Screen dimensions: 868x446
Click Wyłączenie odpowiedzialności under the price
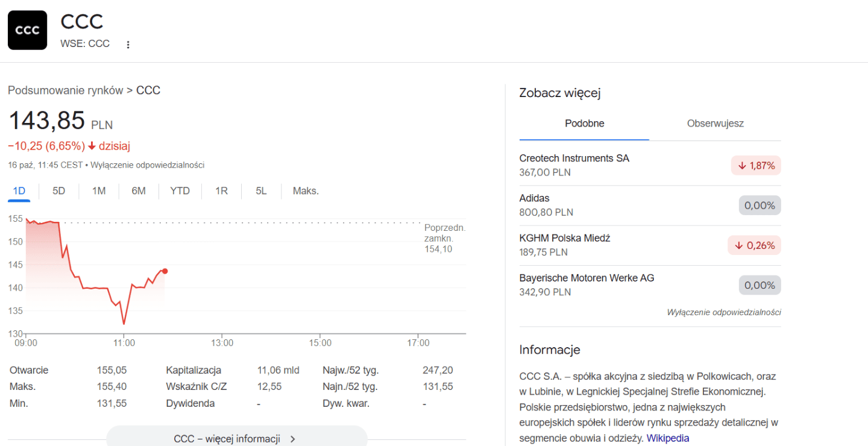(x=147, y=165)
